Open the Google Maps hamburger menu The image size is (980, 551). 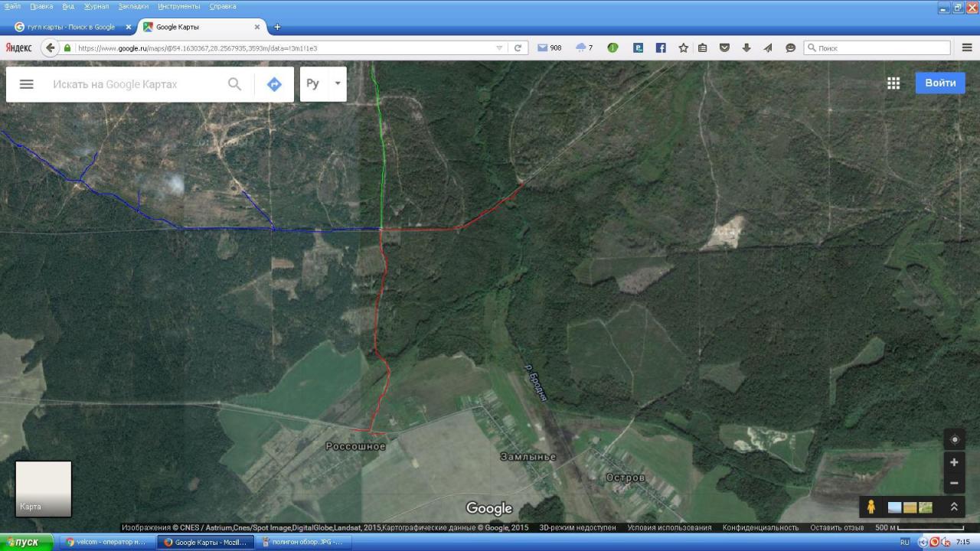pos(26,84)
